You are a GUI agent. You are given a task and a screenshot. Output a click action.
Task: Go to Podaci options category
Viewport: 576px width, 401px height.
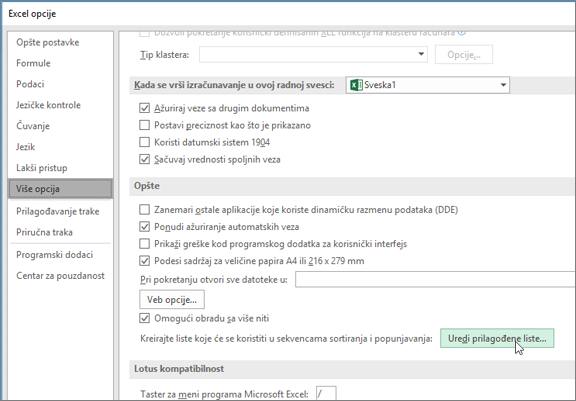[30, 84]
